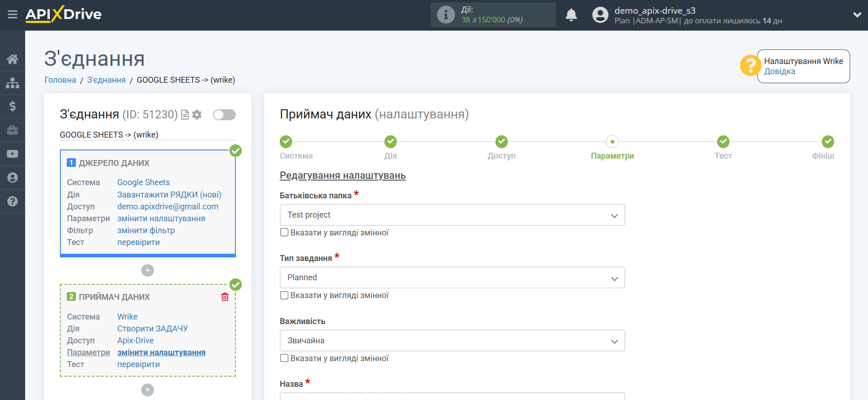The image size is (868, 400).
Task: Go to the Дія step
Action: (x=390, y=142)
